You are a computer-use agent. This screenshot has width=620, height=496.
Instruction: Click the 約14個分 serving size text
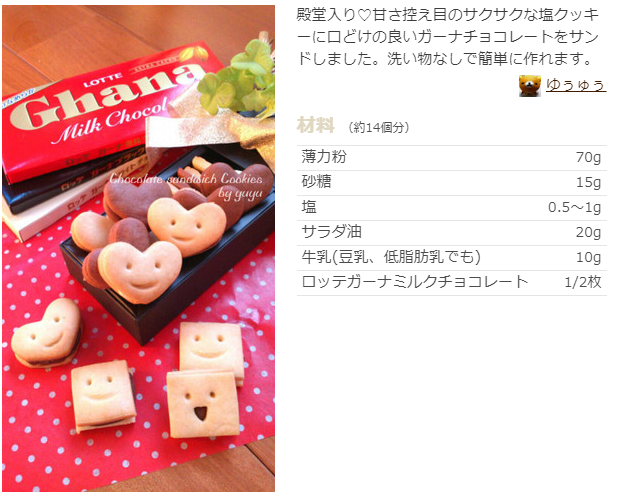pos(379,127)
